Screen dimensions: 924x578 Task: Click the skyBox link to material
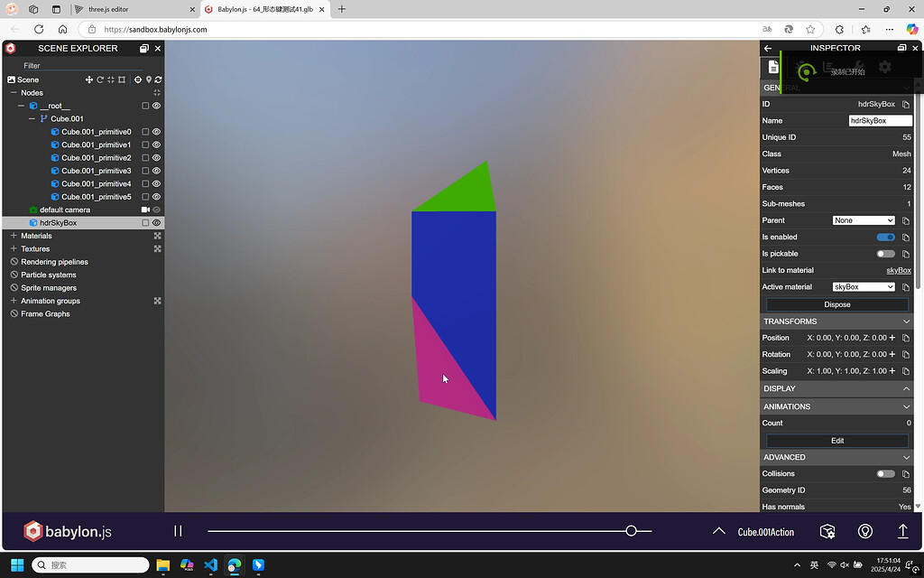coord(898,270)
